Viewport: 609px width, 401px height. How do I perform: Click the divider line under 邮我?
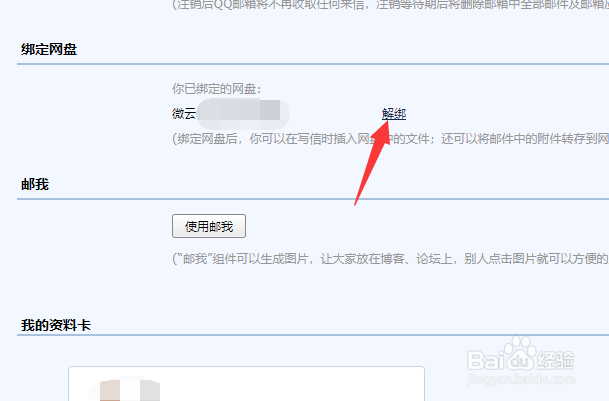(x=313, y=199)
